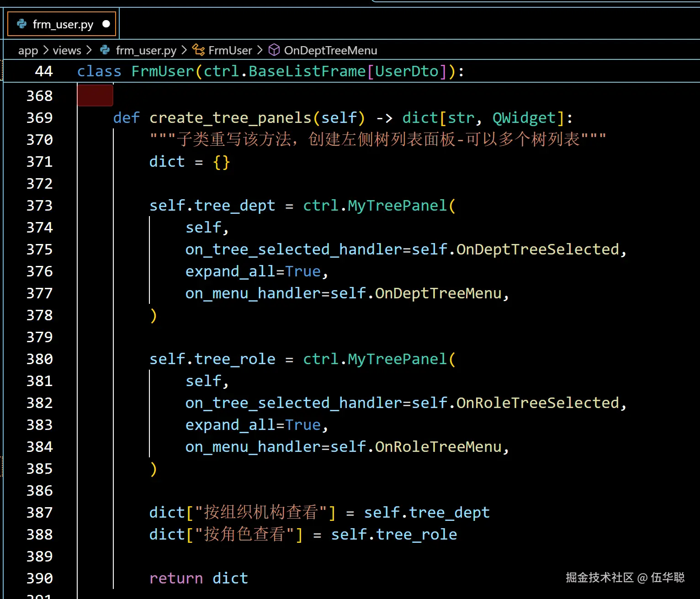Viewport: 700px width, 599px height.
Task: Click 'return dict' on line 390
Action: [199, 578]
